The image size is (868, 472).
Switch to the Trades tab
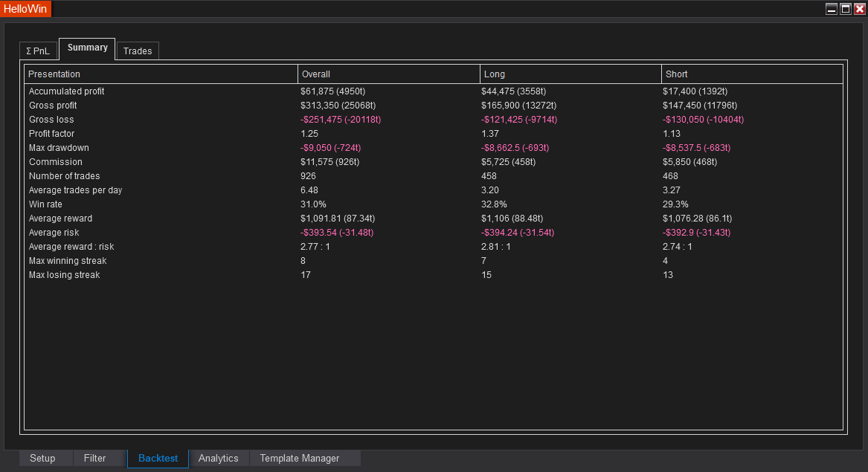pos(138,51)
